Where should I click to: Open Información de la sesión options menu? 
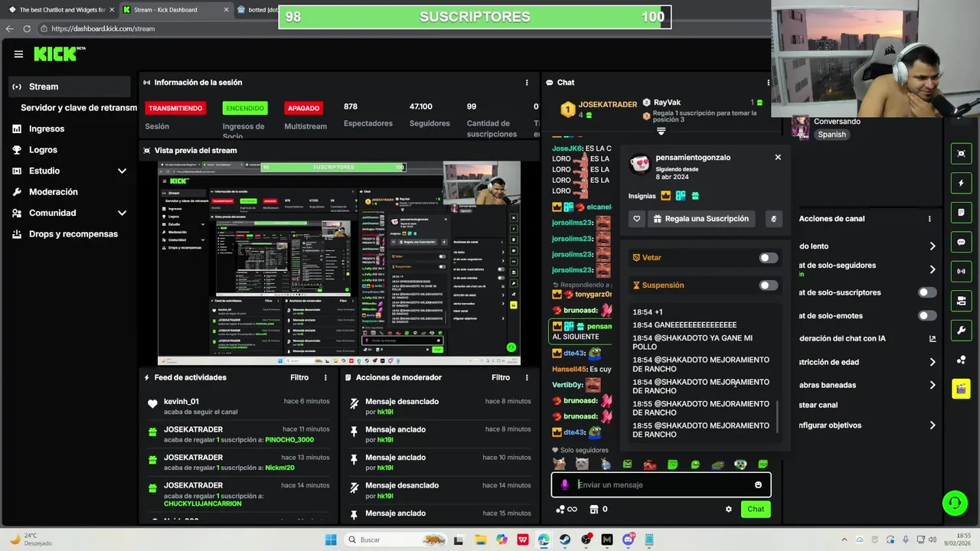click(527, 83)
